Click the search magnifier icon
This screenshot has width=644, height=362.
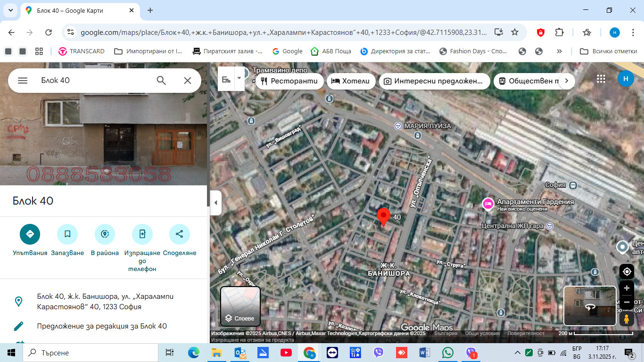point(161,81)
